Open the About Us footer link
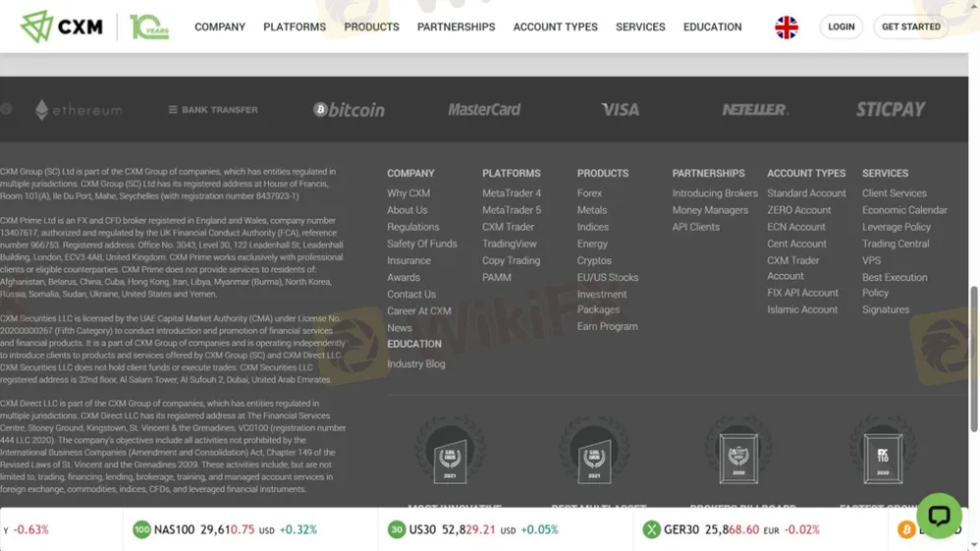Viewport: 980px width, 551px height. 407,210
